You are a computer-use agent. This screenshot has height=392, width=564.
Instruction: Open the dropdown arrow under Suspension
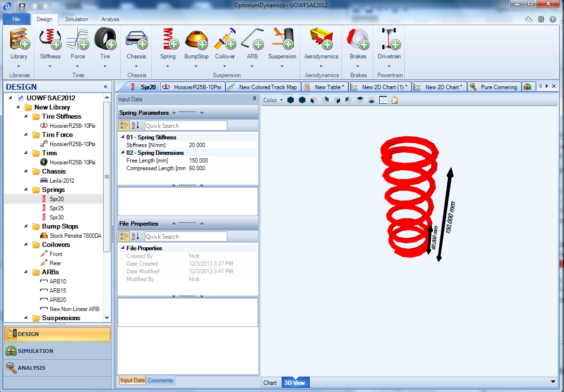282,66
